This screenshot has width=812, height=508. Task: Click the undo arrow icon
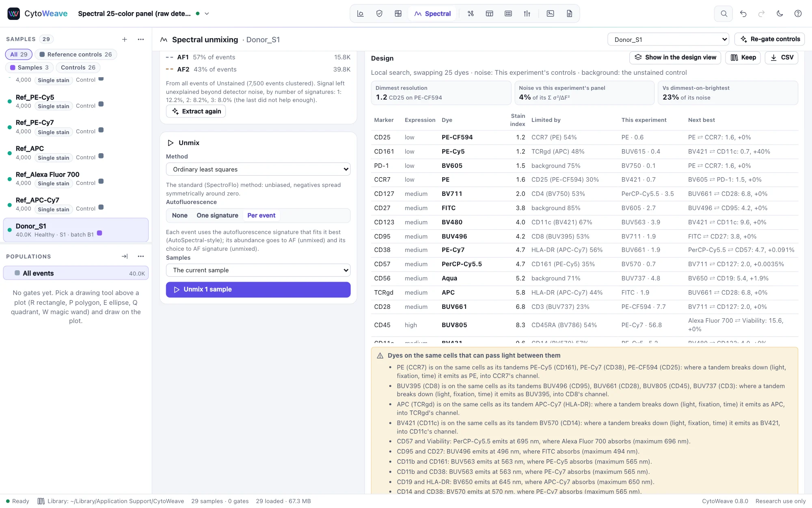[743, 13]
